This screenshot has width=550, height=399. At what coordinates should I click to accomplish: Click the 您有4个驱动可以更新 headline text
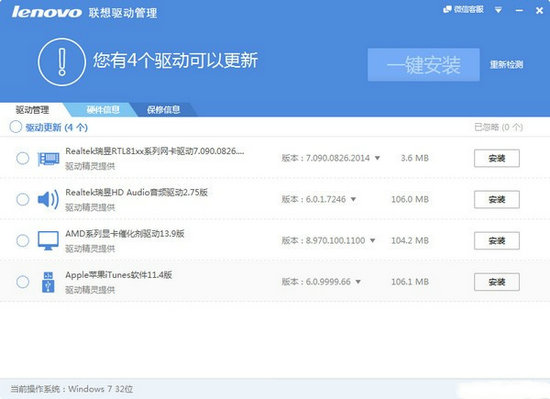[175, 60]
